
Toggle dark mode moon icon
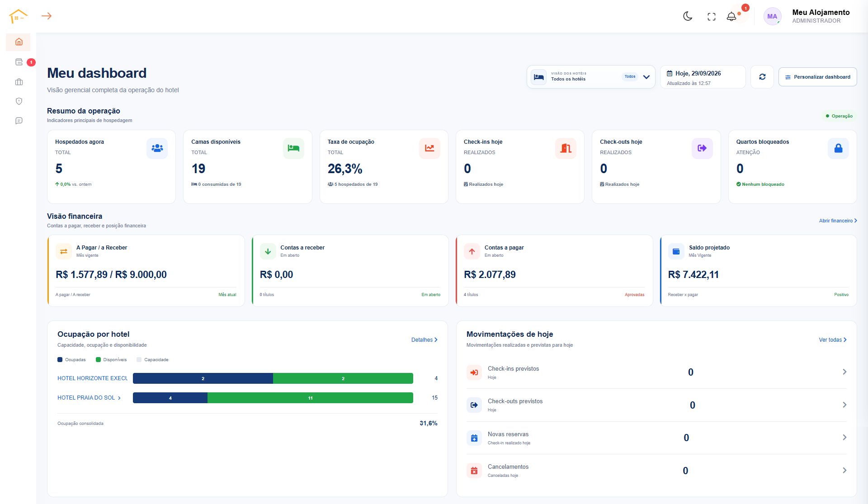pyautogui.click(x=688, y=16)
